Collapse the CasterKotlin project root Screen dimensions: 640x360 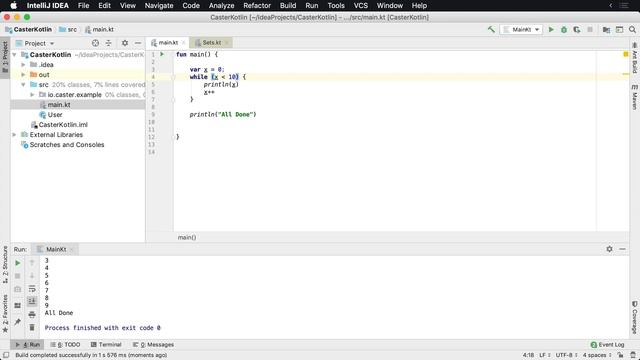tap(15, 55)
